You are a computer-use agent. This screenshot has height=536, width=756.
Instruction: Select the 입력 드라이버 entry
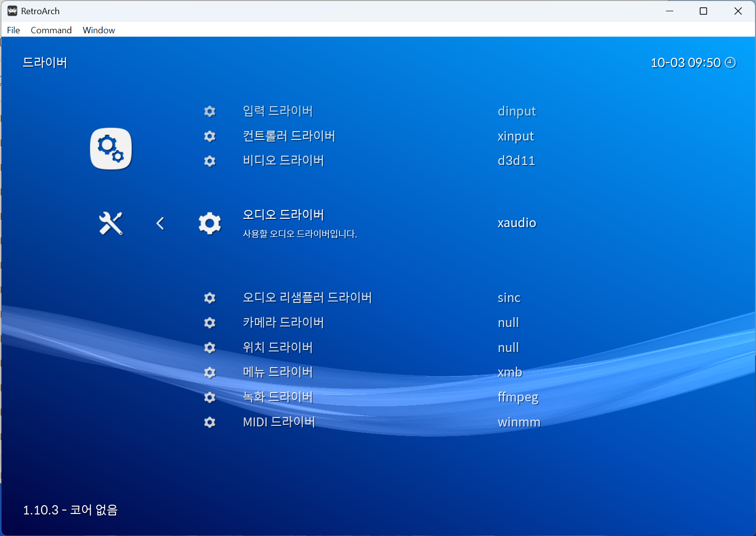point(277,111)
